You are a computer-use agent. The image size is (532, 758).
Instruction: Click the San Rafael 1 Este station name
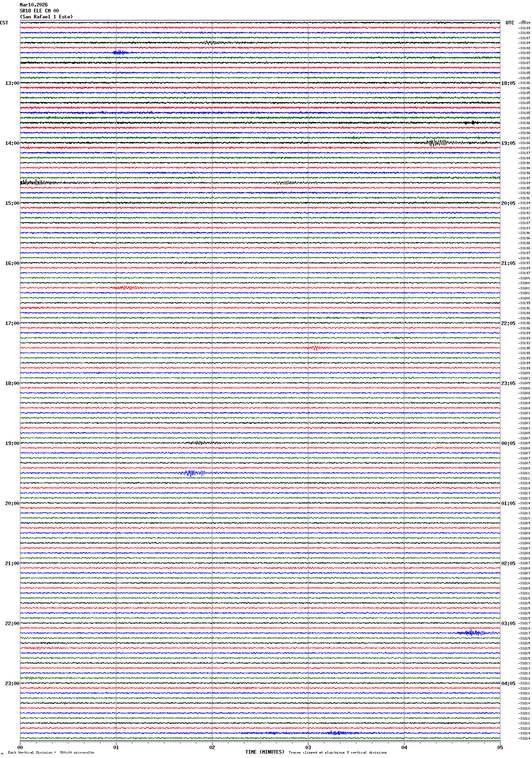46,17
